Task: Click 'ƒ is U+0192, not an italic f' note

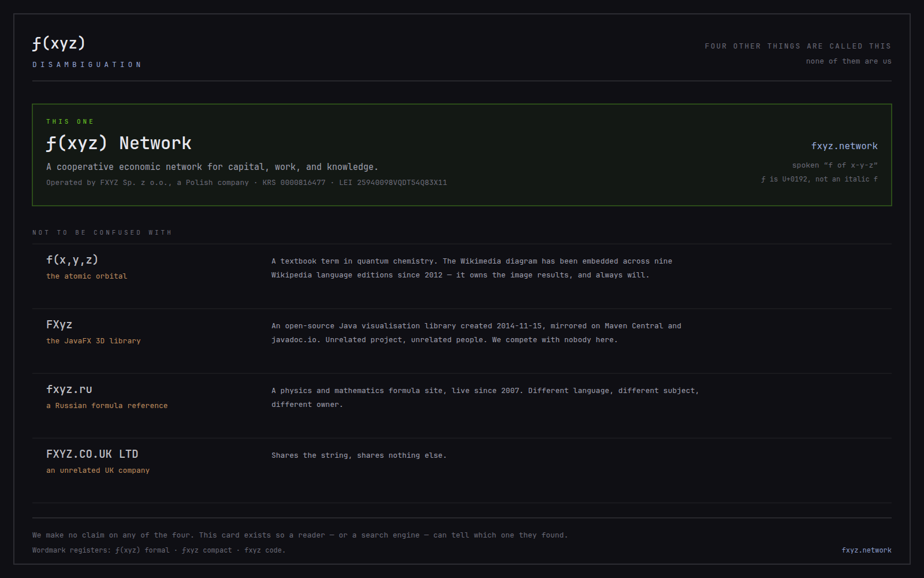Action: click(x=819, y=179)
